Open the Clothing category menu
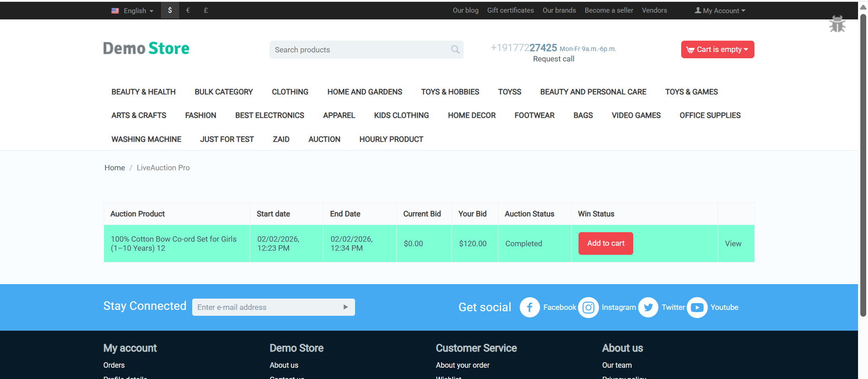868x379 pixels. click(290, 92)
